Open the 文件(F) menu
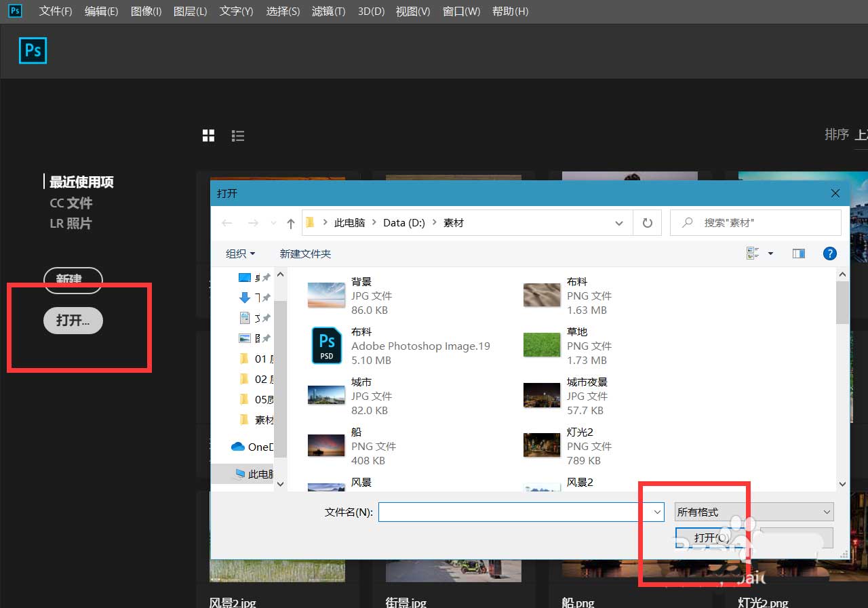This screenshot has width=868, height=608. point(56,12)
